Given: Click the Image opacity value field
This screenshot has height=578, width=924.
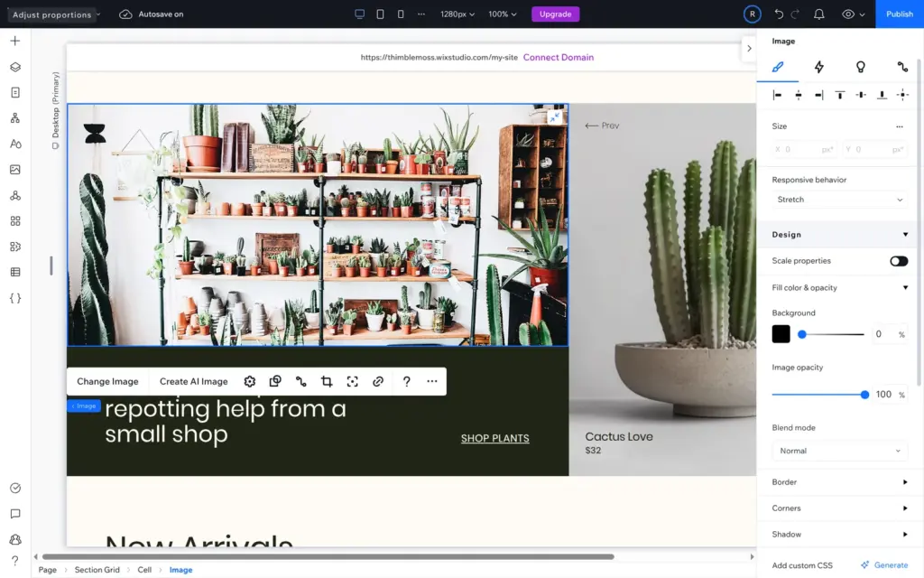Looking at the screenshot, I should (883, 395).
